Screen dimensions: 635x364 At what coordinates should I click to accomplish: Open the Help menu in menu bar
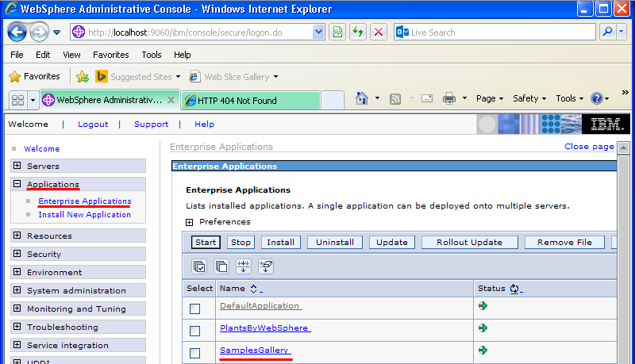click(183, 55)
